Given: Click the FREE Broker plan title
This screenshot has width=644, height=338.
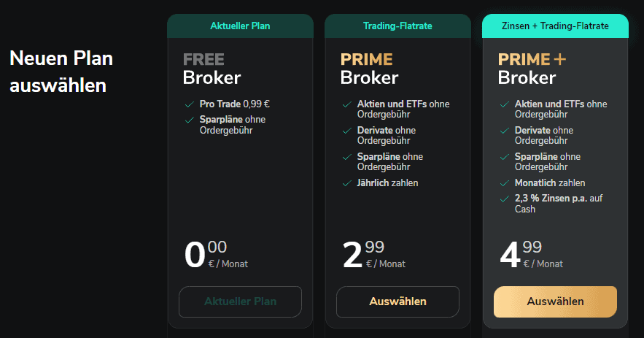Looking at the screenshot, I should point(212,68).
